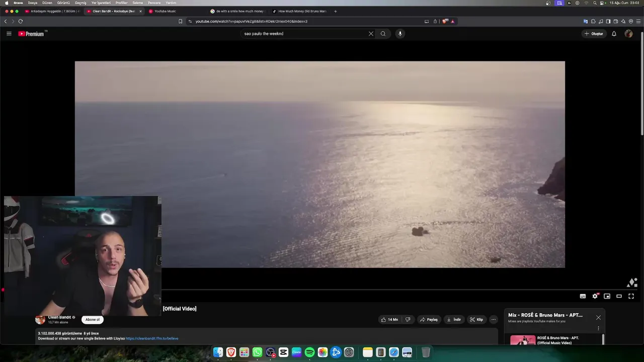Image resolution: width=644 pixels, height=362 pixels.
Task: Start voice search with microphone
Action: tap(400, 34)
